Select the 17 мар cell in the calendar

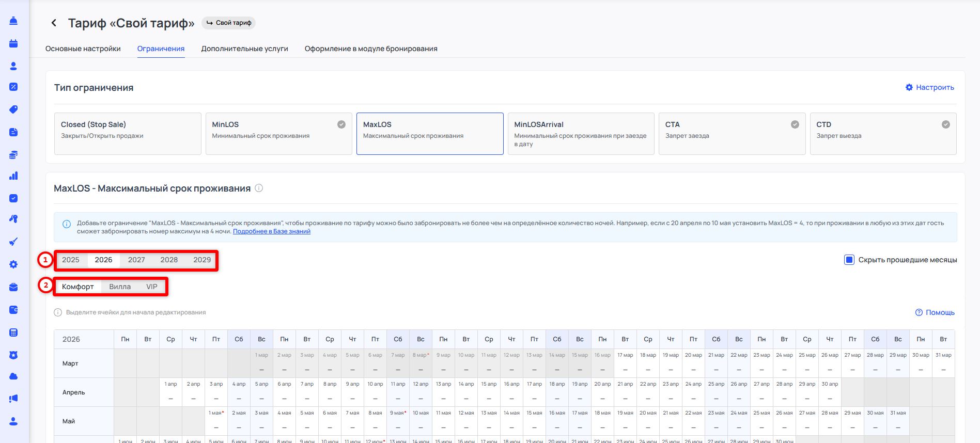625,363
